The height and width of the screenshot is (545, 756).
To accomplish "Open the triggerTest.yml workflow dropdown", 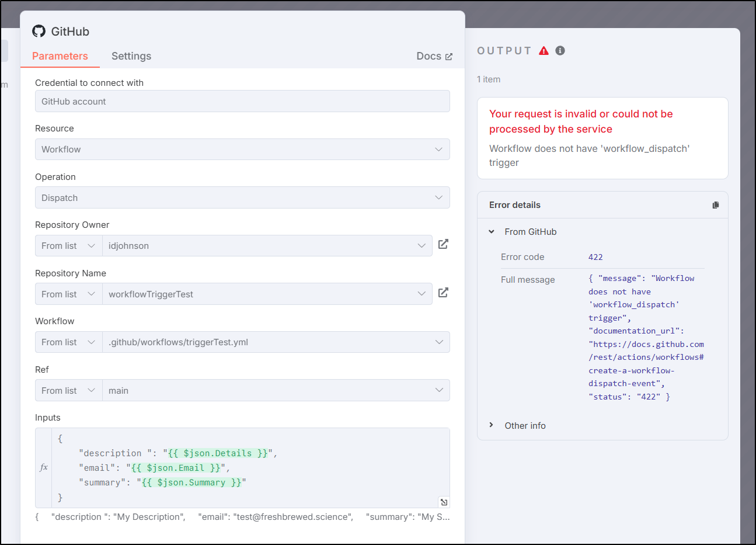I will [276, 342].
